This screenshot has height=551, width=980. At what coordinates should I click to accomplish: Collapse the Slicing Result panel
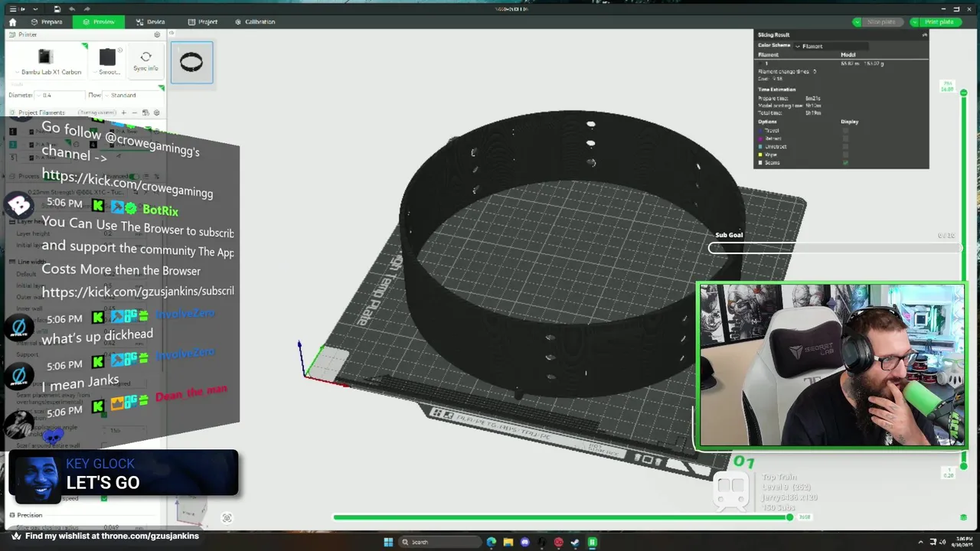[924, 34]
